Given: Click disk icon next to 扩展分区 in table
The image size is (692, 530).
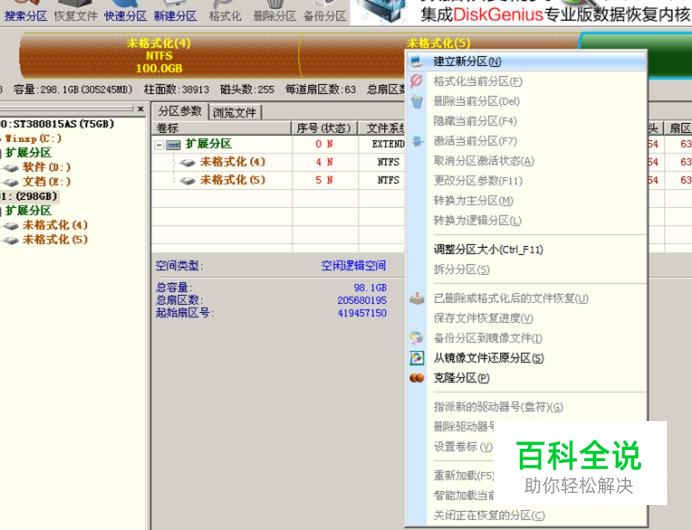Looking at the screenshot, I should click(173, 145).
